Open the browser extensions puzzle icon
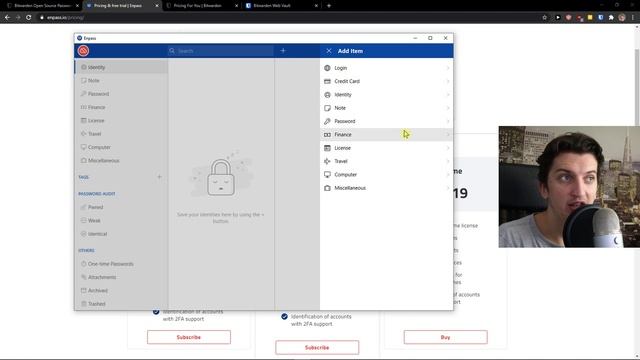This screenshot has width=640, height=360. pyautogui.click(x=611, y=18)
